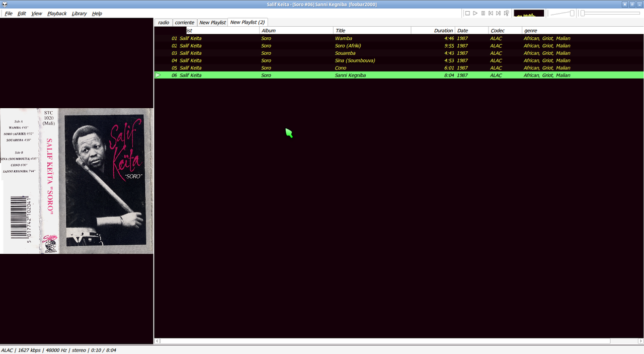The width and height of the screenshot is (644, 354).
Task: Click the Soro album art cover
Action: click(x=76, y=181)
